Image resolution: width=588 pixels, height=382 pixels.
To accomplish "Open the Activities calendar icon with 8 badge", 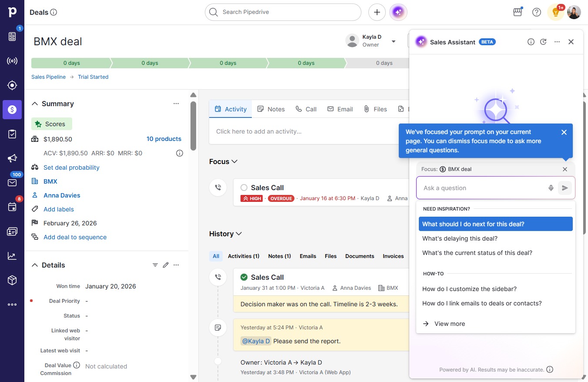I will (x=12, y=207).
